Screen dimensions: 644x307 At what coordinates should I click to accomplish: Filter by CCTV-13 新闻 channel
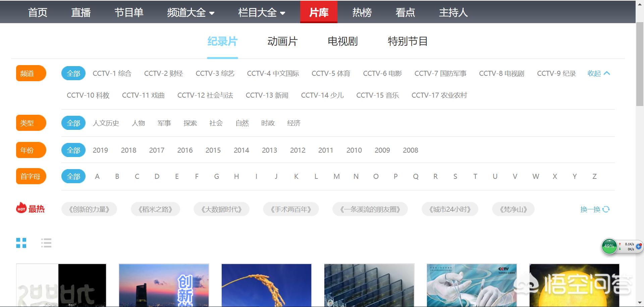[267, 95]
